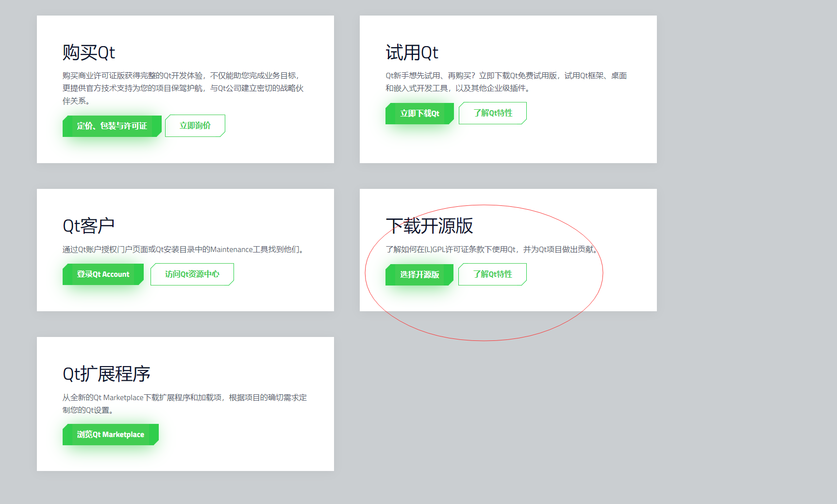Click description text starting 购买商业许可证版
This screenshot has height=504, width=837.
click(183, 88)
